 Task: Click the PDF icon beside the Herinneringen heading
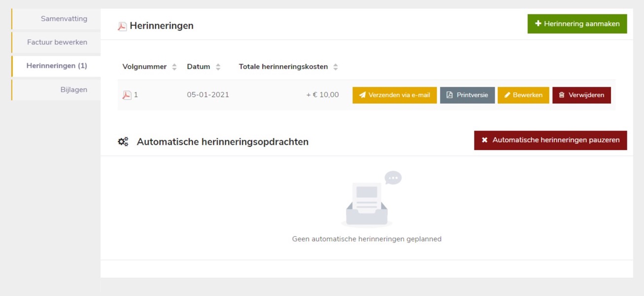[x=122, y=26]
